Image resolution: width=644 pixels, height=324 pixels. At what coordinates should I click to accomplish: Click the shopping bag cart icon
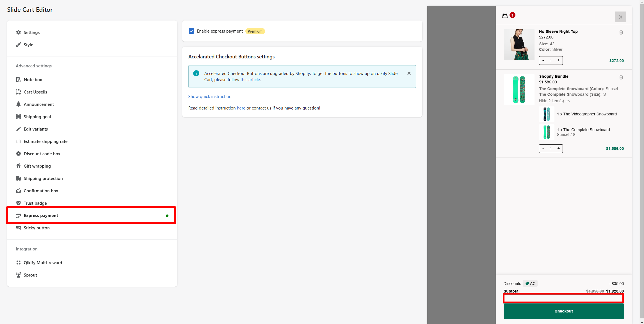coord(505,15)
